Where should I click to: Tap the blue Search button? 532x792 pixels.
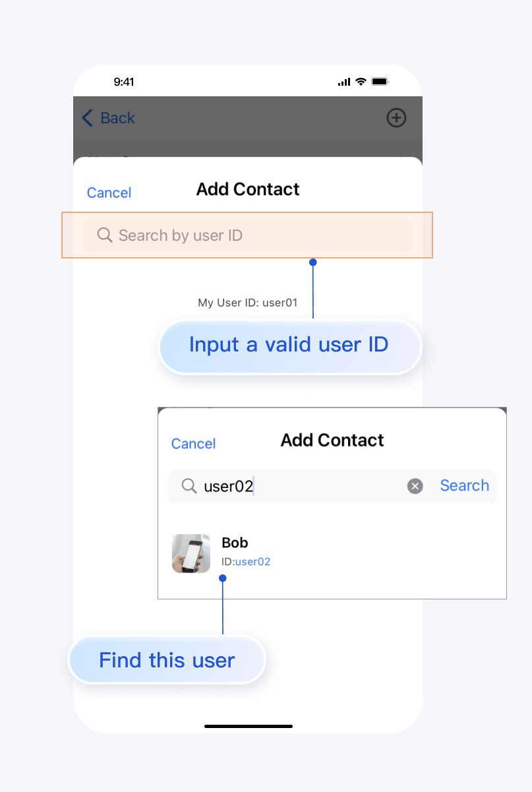464,485
